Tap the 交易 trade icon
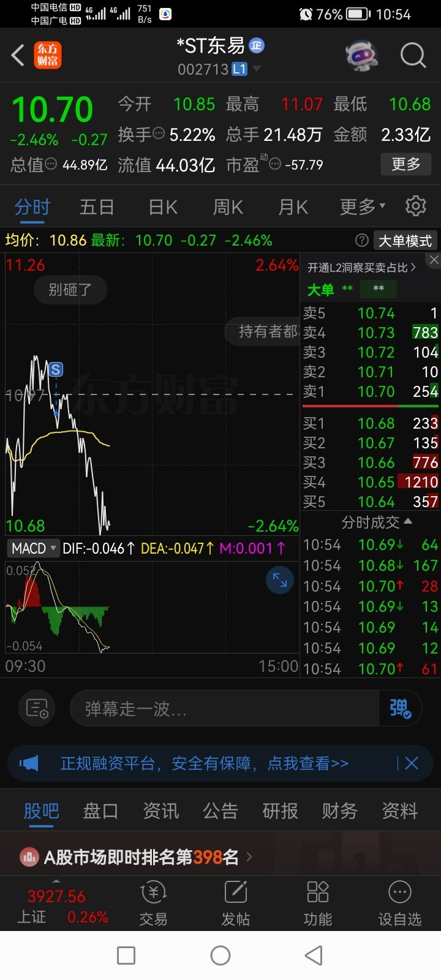This screenshot has height=980, width=441. tap(153, 903)
